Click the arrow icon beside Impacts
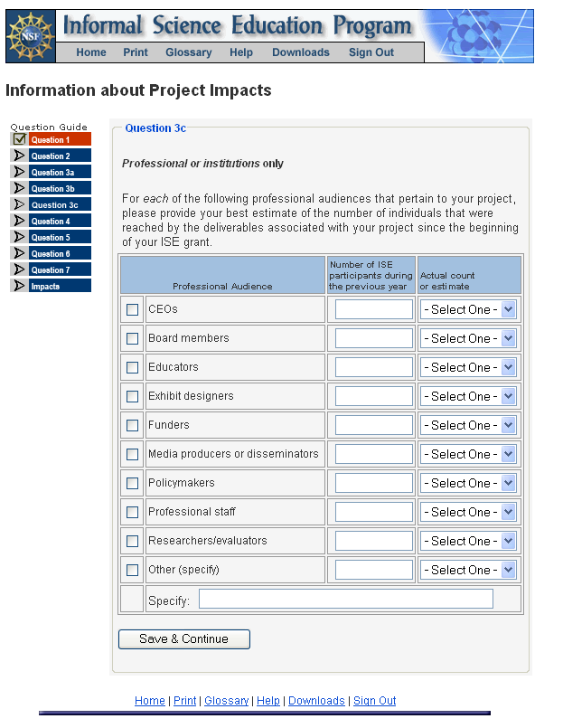This screenshot has height=728, width=563. [x=19, y=286]
